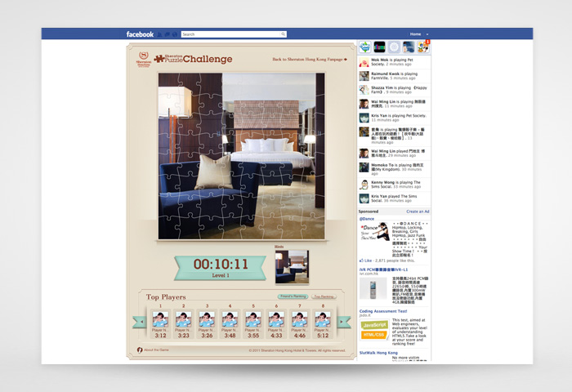Viewport: 572px width, 392px height.
Task: Select rank 1 player with 3:12
Action: point(160,324)
